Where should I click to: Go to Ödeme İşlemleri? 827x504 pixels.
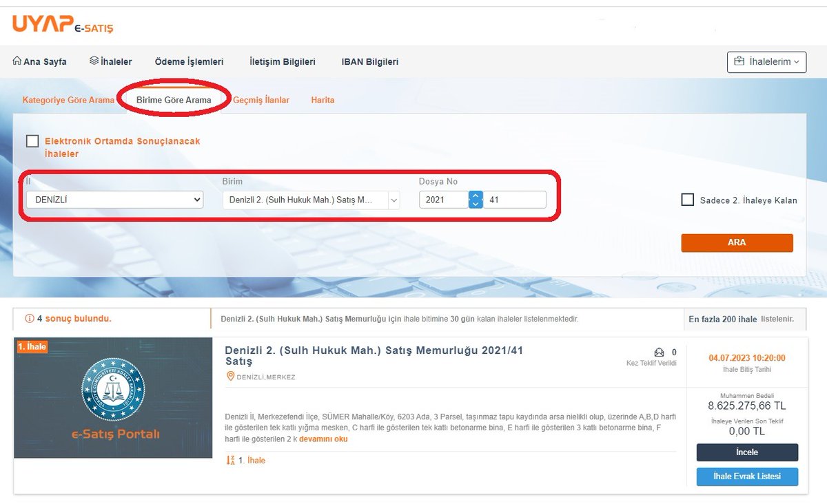189,62
